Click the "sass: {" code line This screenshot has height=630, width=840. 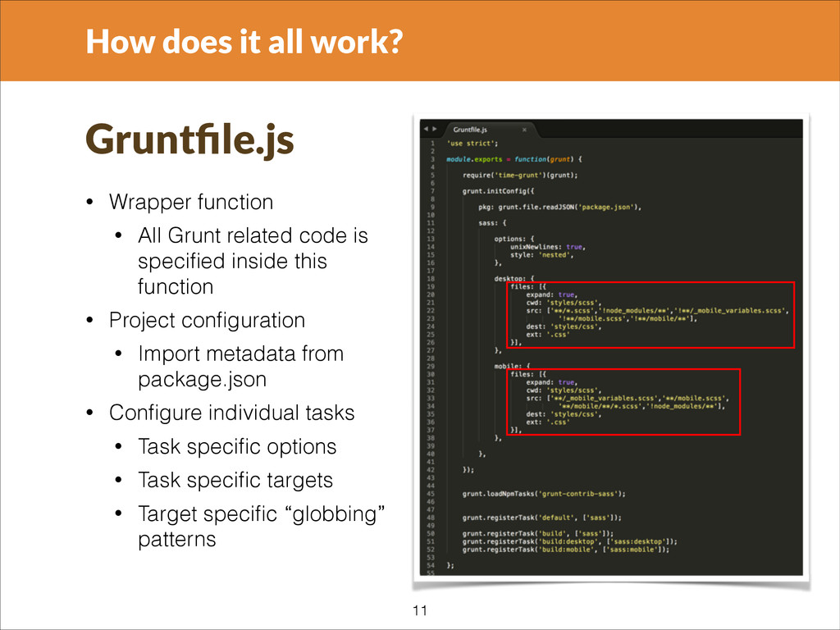[x=492, y=223]
